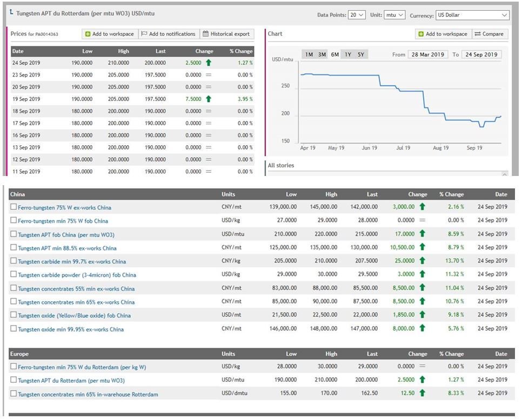
Task: Open the Data Points dropdown
Action: coord(357,15)
